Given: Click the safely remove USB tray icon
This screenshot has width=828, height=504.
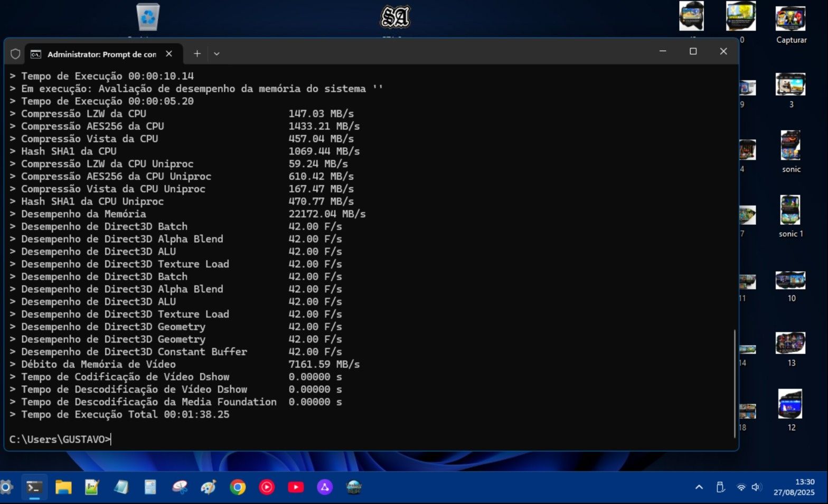Looking at the screenshot, I should (720, 487).
